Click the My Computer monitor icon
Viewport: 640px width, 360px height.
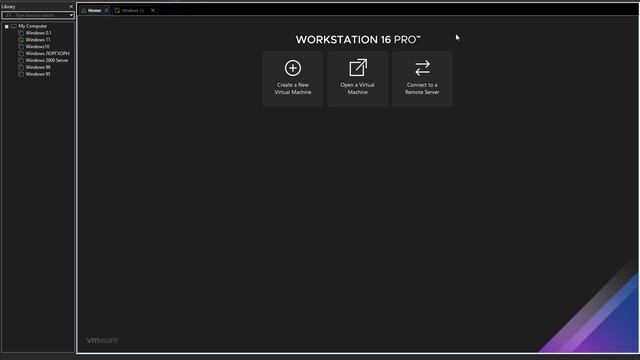[x=14, y=26]
